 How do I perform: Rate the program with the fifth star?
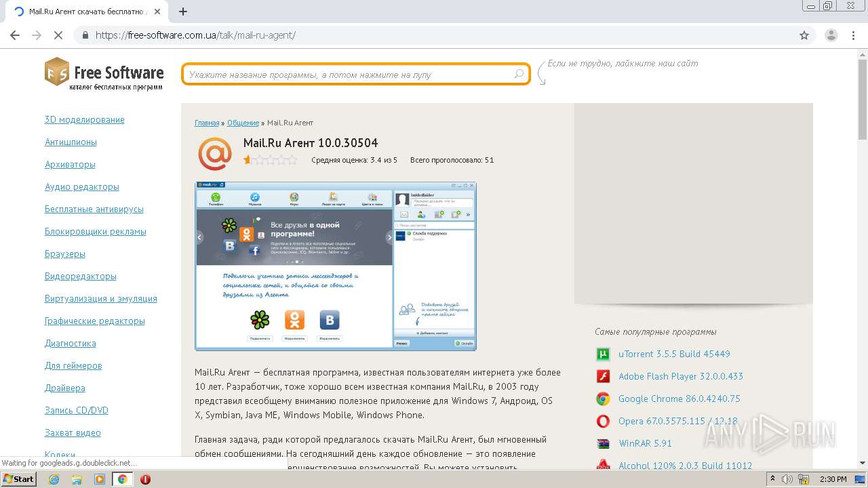pos(292,160)
